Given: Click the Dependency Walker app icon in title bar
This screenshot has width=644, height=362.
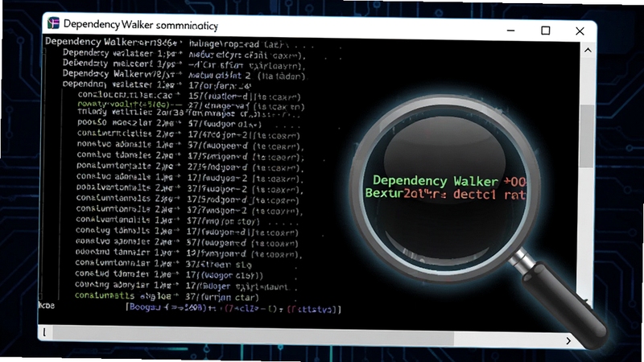Looking at the screenshot, I should tap(53, 23).
